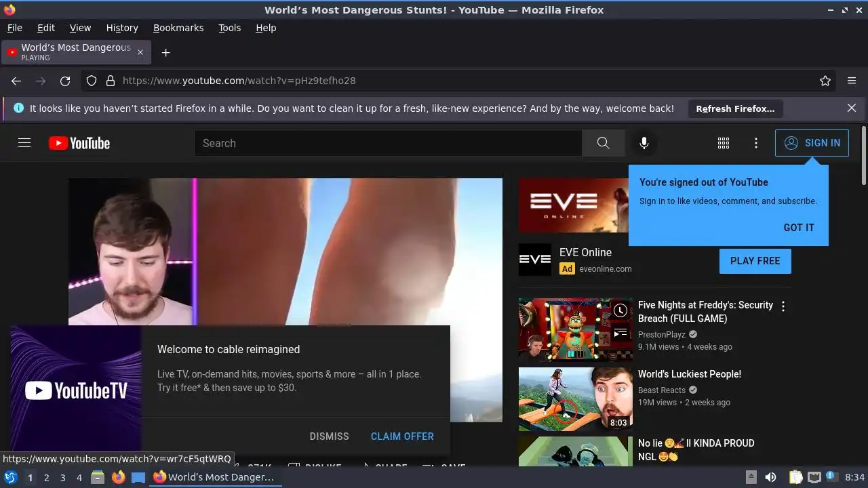This screenshot has height=488, width=868.
Task: Open the No lie KINDA PROUD video title
Action: [x=696, y=450]
